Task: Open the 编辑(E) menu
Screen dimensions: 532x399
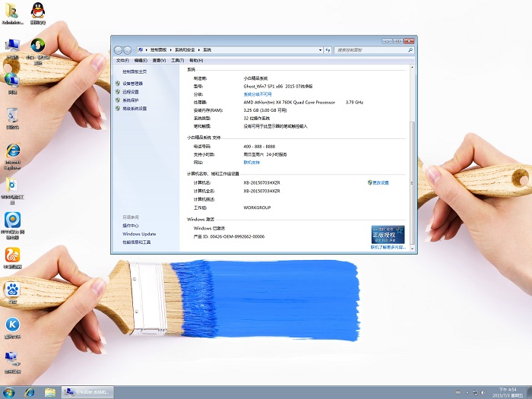Action: [141, 60]
